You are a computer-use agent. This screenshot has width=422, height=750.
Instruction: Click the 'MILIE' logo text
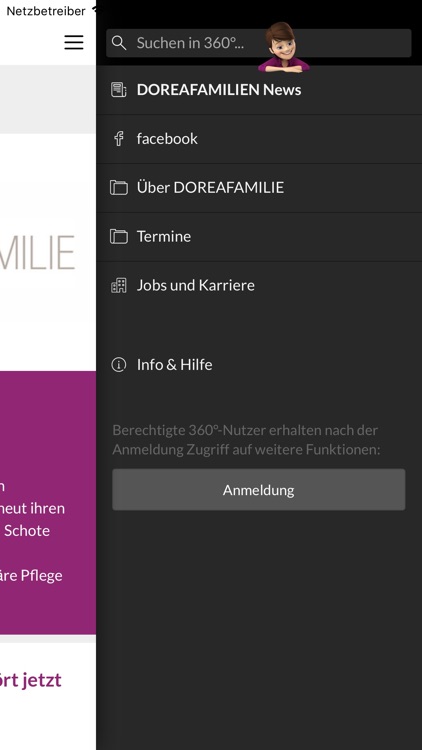[37, 252]
